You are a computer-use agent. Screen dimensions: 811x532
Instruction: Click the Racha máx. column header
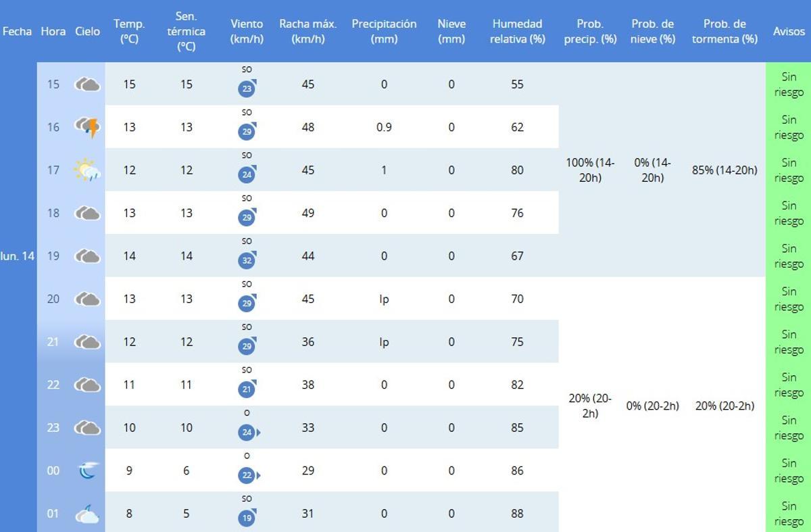click(308, 31)
